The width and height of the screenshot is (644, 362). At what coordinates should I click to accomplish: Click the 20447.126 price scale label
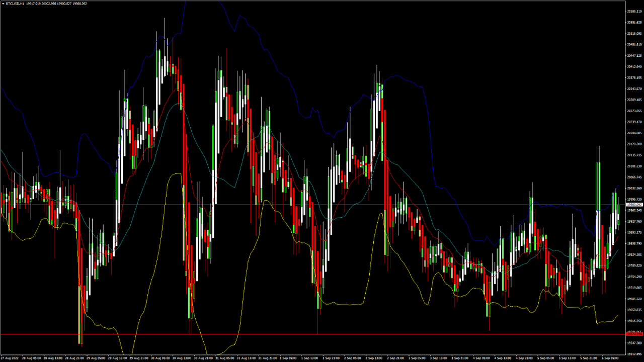point(634,56)
